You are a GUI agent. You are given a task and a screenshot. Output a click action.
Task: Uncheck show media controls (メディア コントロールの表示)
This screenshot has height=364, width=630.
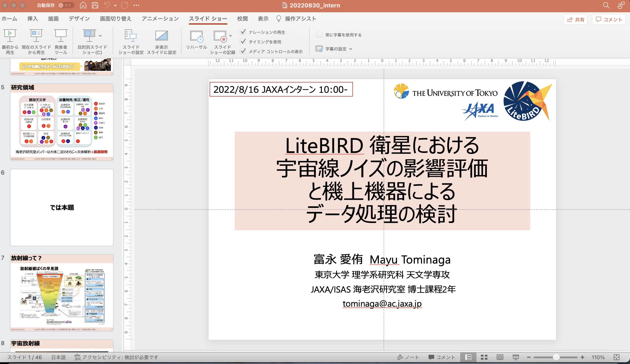click(243, 51)
